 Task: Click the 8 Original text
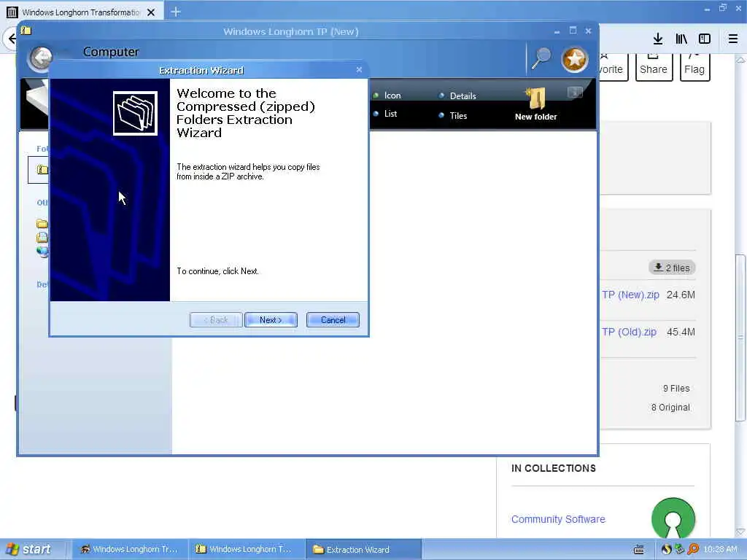[x=670, y=408]
